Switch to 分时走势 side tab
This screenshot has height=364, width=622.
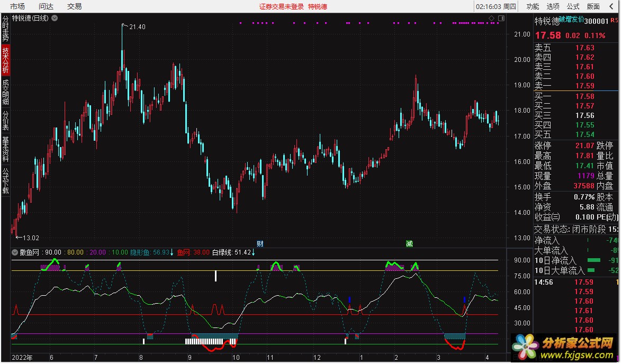[5, 29]
